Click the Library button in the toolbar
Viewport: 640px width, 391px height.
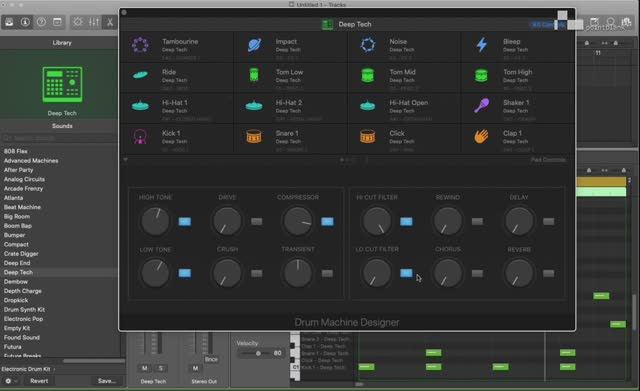click(x=9, y=22)
